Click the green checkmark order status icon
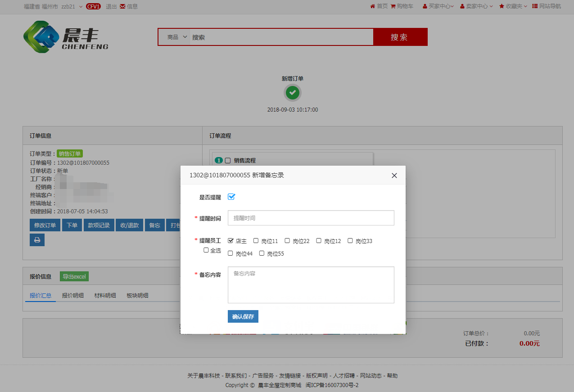Image resolution: width=574 pixels, height=392 pixels. (x=293, y=93)
